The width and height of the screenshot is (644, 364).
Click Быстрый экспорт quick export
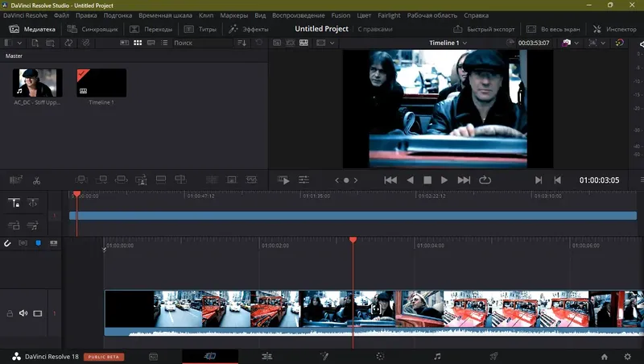[x=484, y=29]
